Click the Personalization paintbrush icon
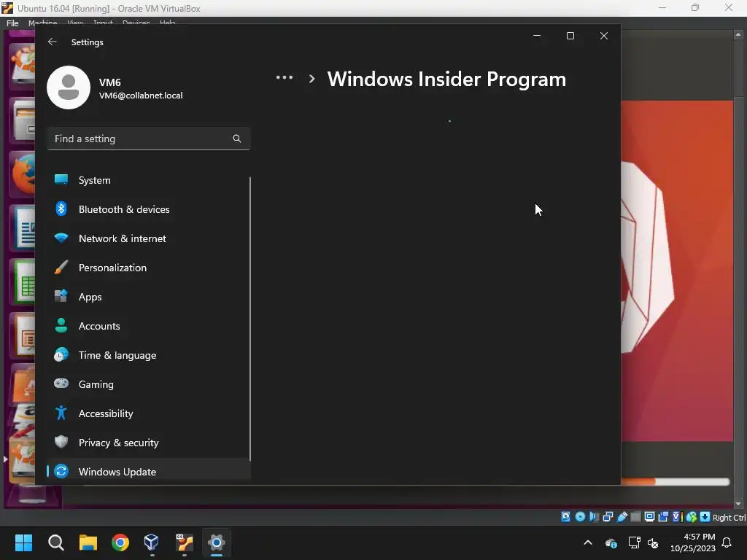 [x=61, y=267]
